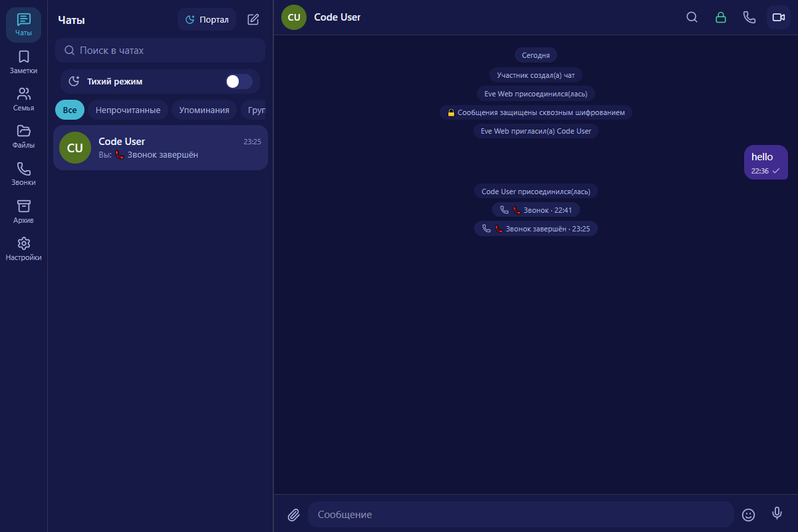Go to the Семья section

23,99
